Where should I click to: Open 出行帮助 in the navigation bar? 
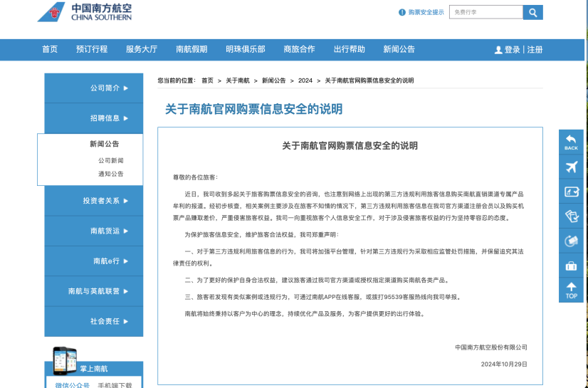click(349, 49)
